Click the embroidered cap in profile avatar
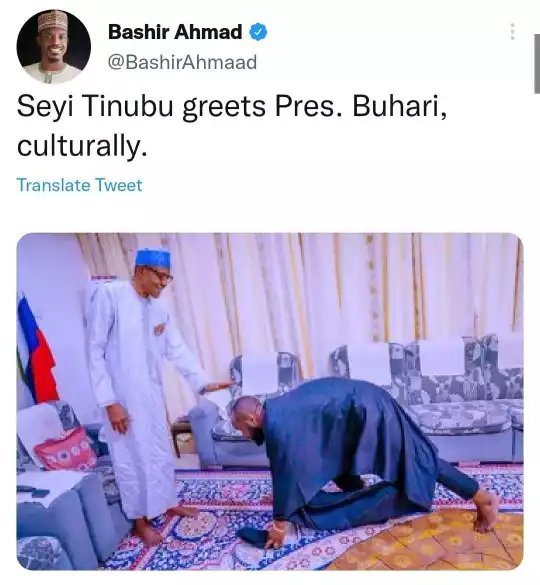The height and width of the screenshot is (585, 540). pyautogui.click(x=53, y=22)
